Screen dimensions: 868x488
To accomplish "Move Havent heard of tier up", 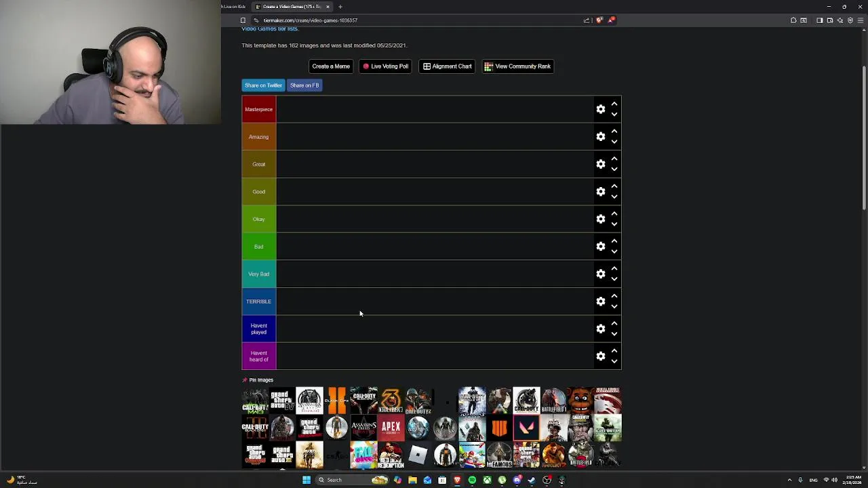I will (614, 351).
